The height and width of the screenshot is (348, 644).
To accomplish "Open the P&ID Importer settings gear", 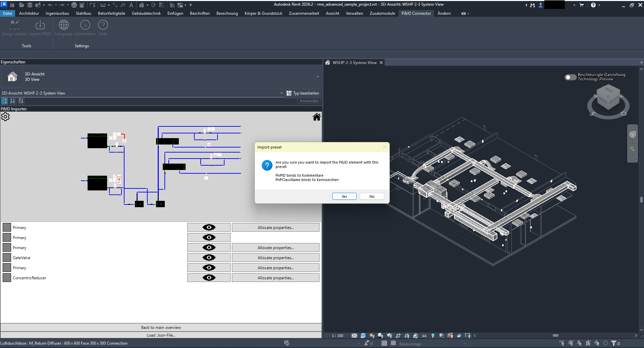I will pos(5,116).
